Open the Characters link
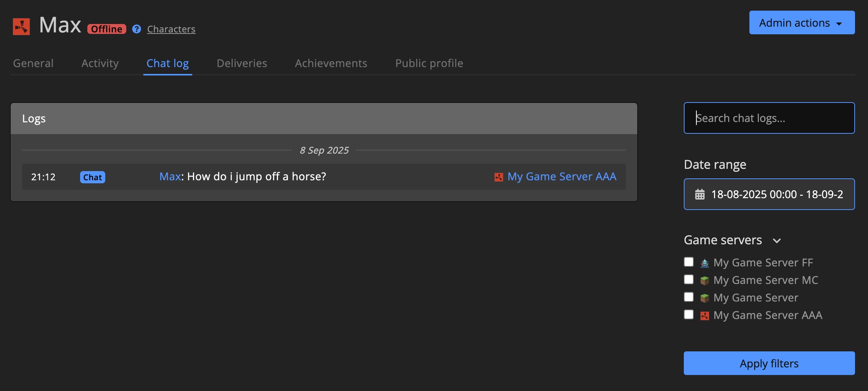This screenshot has height=391, width=868. click(171, 29)
